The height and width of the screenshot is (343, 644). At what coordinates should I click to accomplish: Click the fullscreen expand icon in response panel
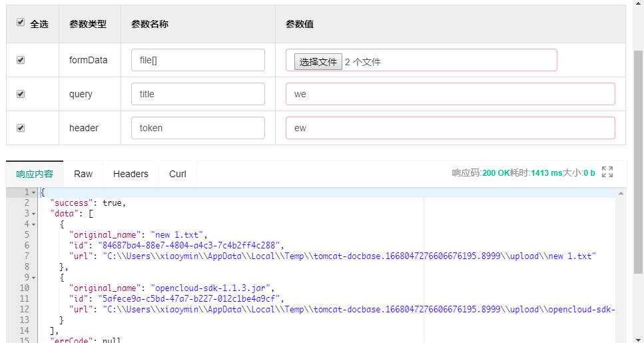(x=607, y=172)
